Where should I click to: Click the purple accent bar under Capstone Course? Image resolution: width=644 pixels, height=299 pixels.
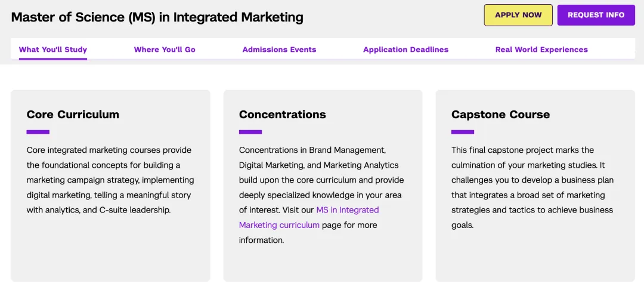pyautogui.click(x=463, y=132)
